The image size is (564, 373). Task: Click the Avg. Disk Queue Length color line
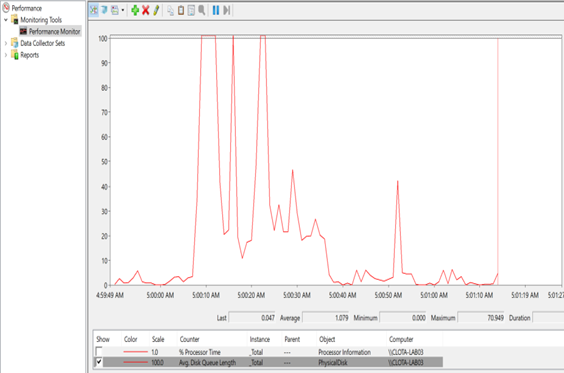[135, 362]
